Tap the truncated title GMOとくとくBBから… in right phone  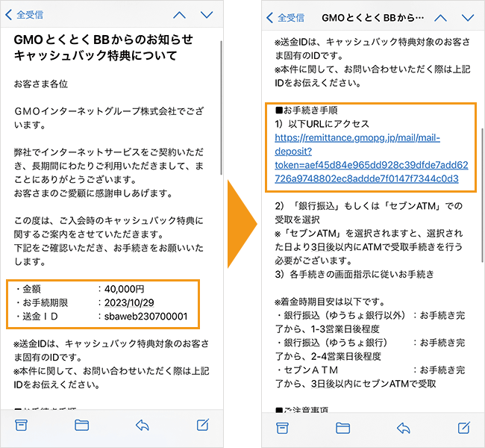tap(373, 18)
